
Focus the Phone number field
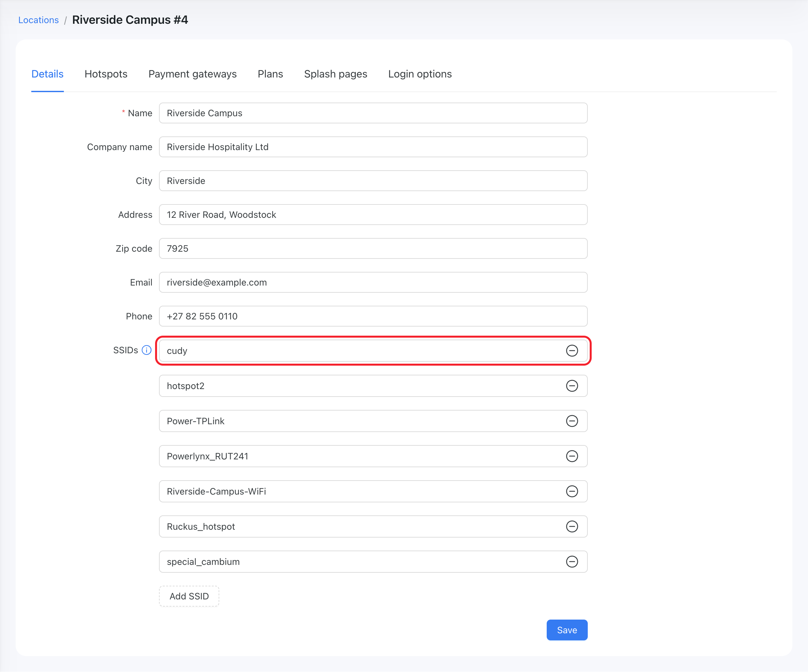click(373, 316)
